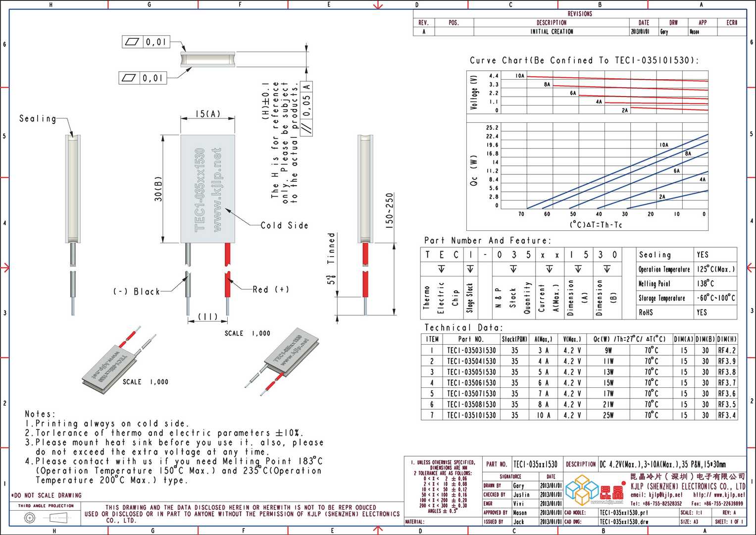The width and height of the screenshot is (756, 535).
Task: Click the (11) wire spacing dimension
Action: coord(208,317)
